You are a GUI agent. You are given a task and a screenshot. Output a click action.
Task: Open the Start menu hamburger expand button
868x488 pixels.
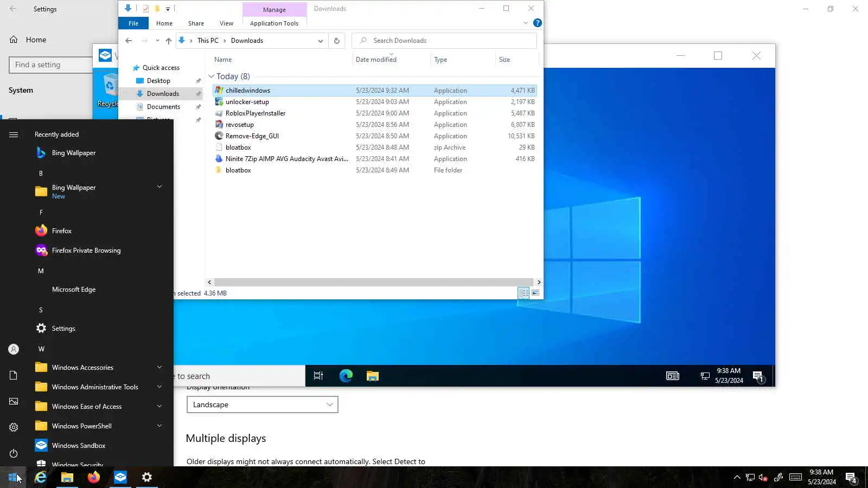click(x=14, y=134)
